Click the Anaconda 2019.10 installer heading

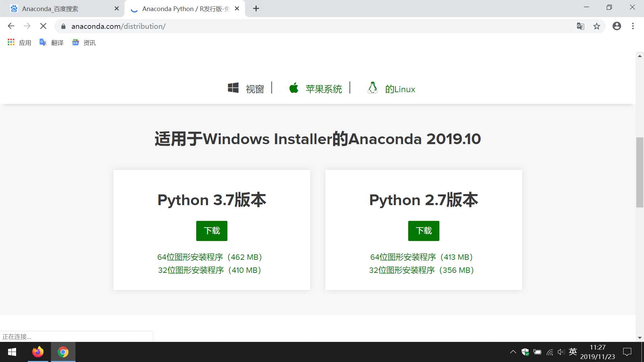point(318,139)
